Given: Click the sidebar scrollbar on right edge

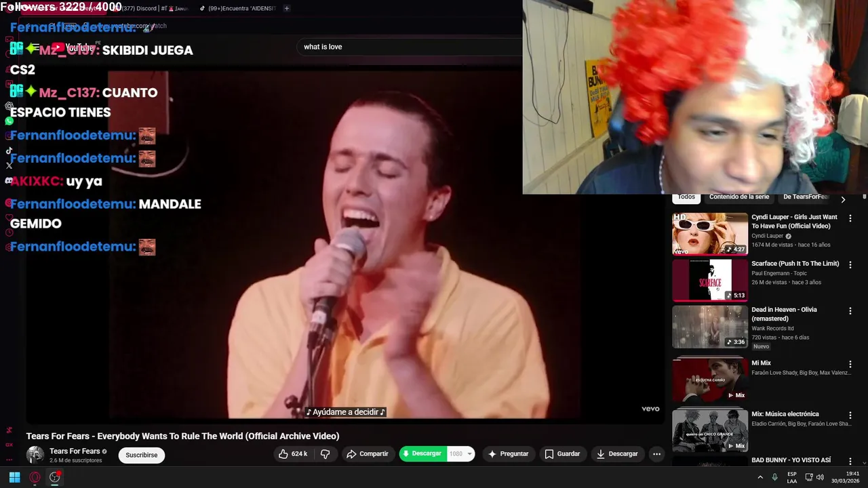Looking at the screenshot, I should pyautogui.click(x=865, y=197).
